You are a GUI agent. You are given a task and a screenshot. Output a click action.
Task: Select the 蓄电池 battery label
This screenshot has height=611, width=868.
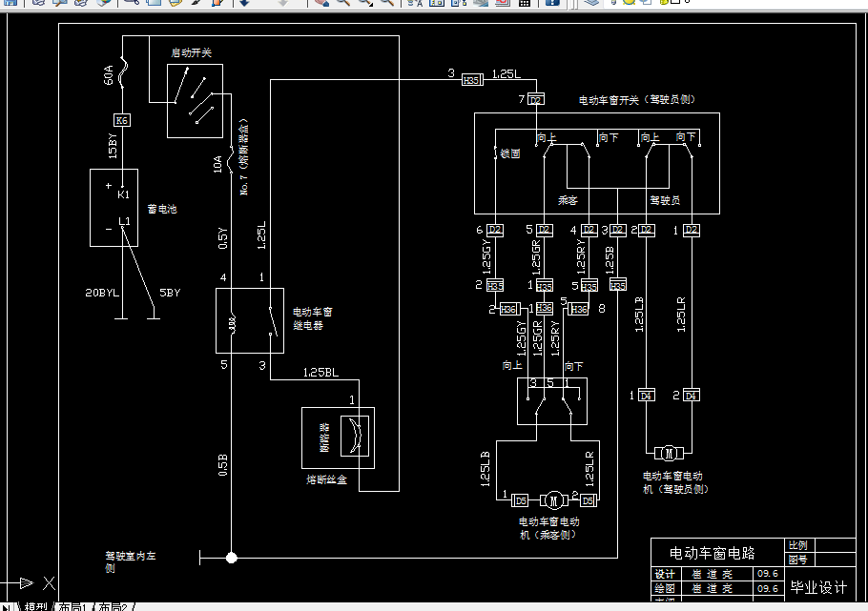[161, 209]
